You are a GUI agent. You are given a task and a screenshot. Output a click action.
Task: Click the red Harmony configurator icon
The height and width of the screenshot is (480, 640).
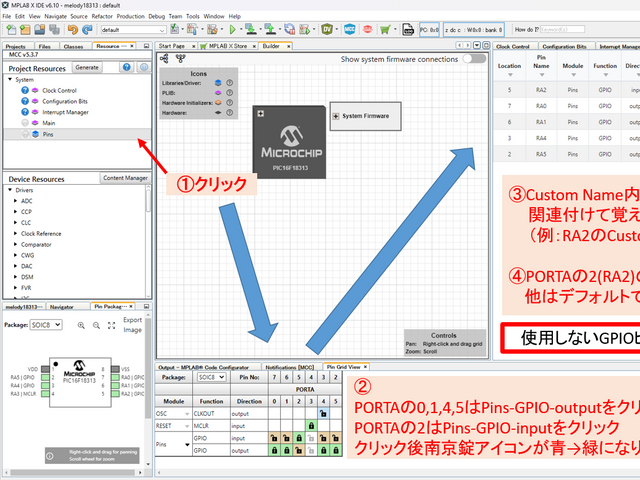pyautogui.click(x=368, y=29)
